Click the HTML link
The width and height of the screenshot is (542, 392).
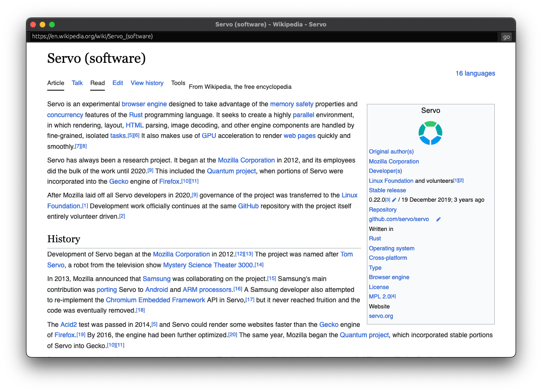click(135, 125)
